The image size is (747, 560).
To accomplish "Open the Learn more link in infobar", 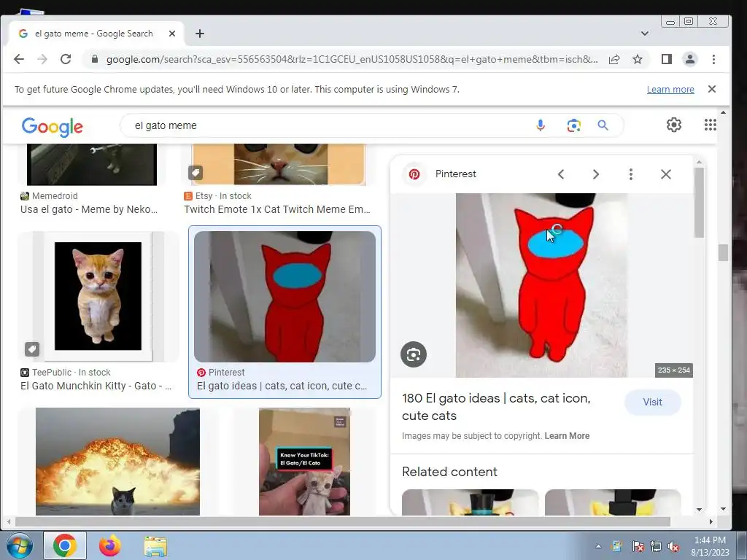I will click(x=670, y=90).
